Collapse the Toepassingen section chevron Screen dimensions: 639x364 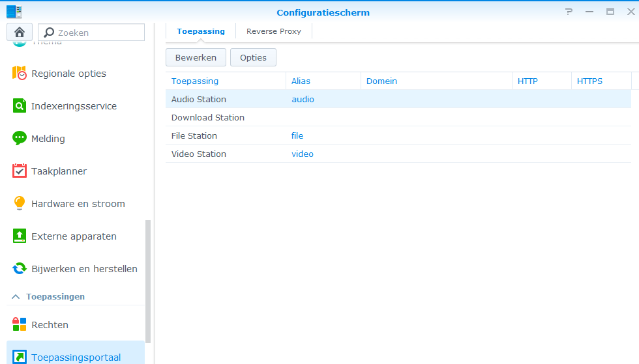(16, 297)
